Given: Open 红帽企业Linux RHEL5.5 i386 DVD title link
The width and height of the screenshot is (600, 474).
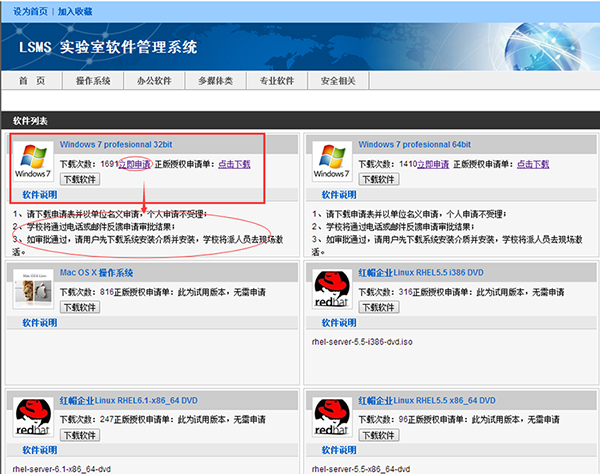Looking at the screenshot, I should coord(421,273).
